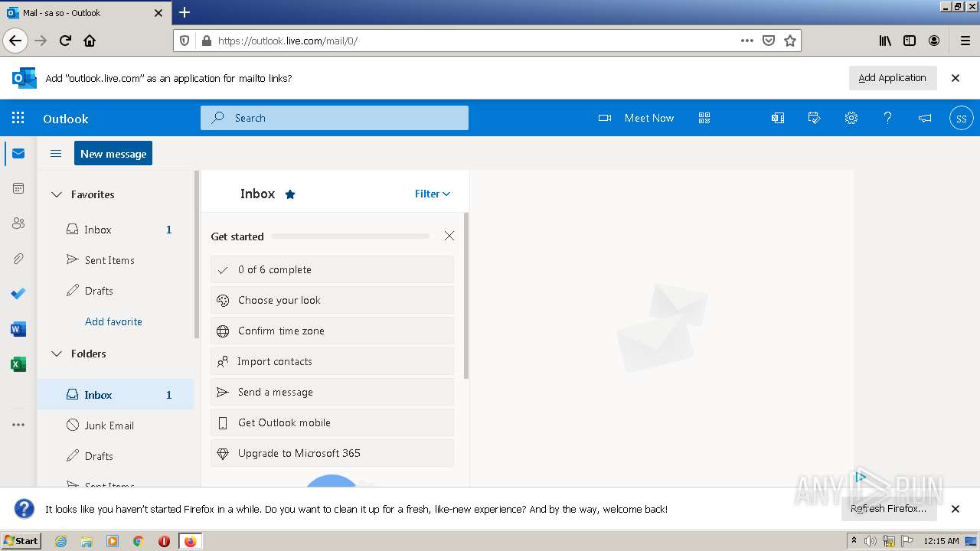Viewport: 980px width, 551px height.
Task: Open Firefox account icon
Action: click(x=934, y=41)
